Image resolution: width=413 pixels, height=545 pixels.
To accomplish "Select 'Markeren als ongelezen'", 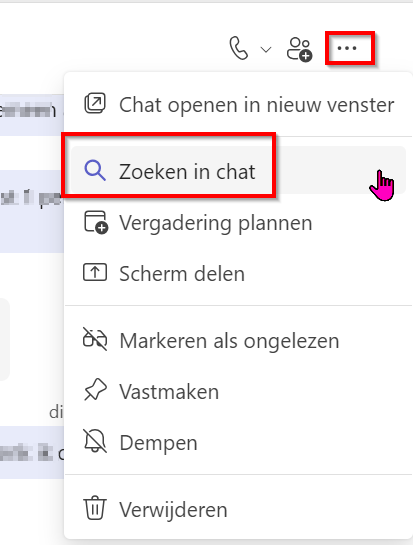I will coord(238,341).
